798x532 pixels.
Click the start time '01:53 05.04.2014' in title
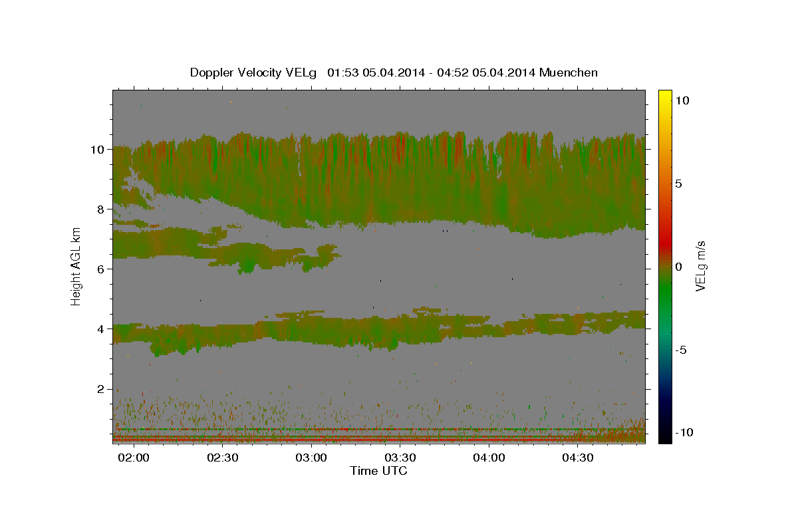(x=375, y=72)
